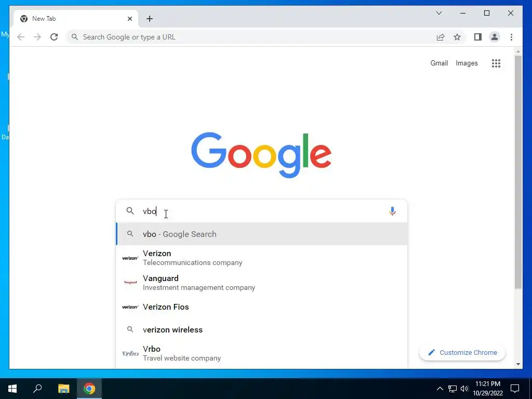The image size is (532, 399).
Task: Click the address bar search icon
Action: [x=75, y=37]
